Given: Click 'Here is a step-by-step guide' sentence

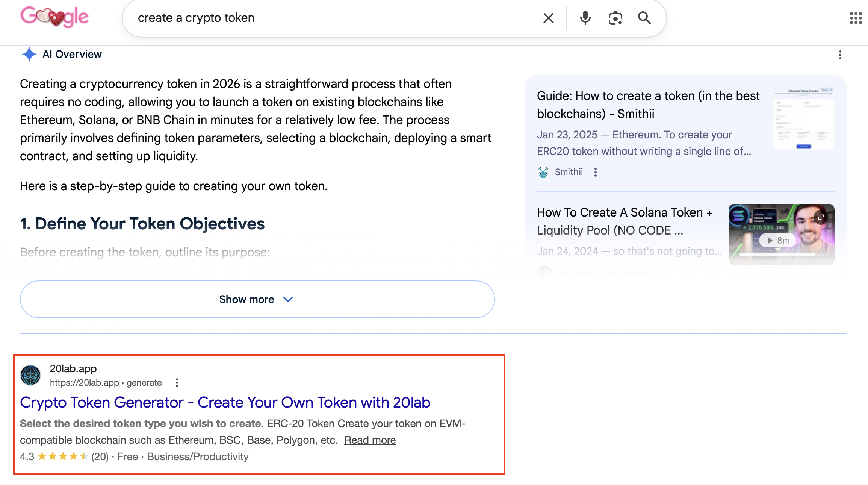Looking at the screenshot, I should 174,186.
